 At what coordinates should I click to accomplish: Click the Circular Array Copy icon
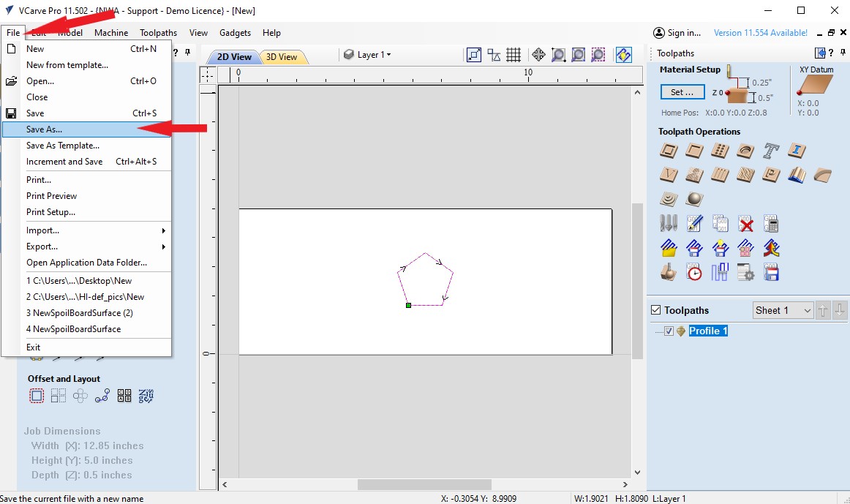(x=80, y=396)
